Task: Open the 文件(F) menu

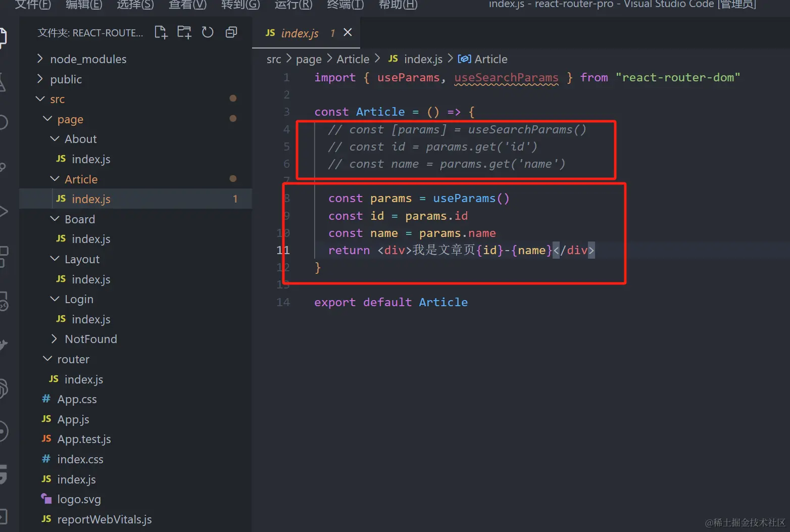Action: click(x=33, y=5)
